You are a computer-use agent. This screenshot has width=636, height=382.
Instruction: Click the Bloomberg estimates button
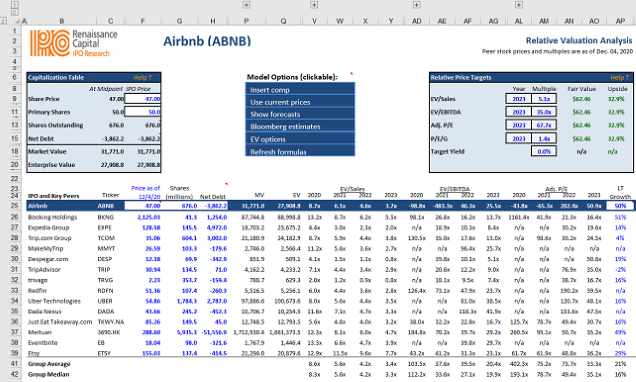coord(300,126)
